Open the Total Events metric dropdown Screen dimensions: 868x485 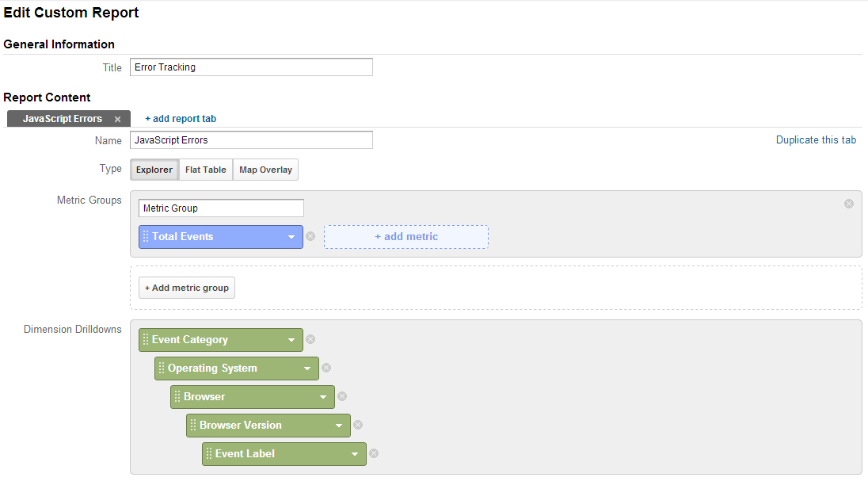tap(291, 237)
